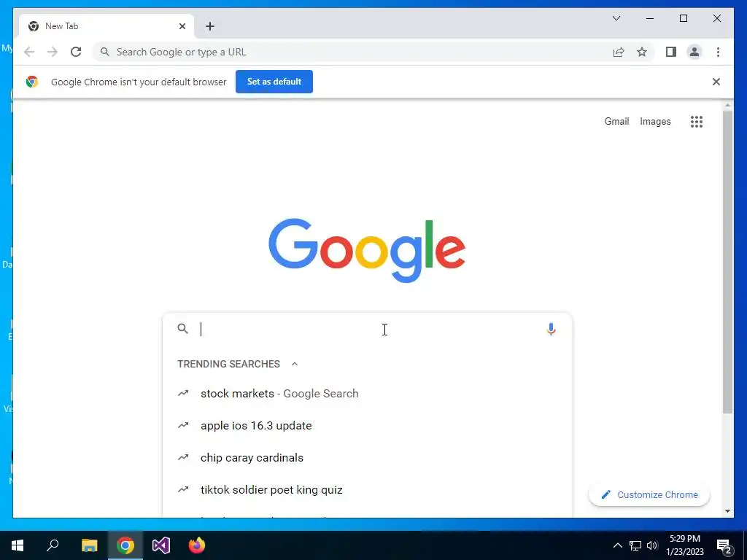Show hidden system tray icons
Image resolution: width=747 pixels, height=560 pixels.
pyautogui.click(x=617, y=545)
